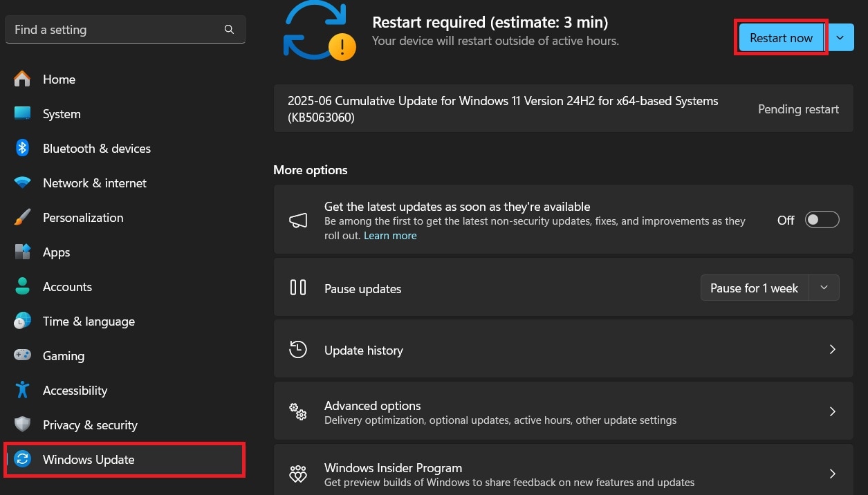Screen dimensions: 868x495
Task: Click the Restart now button
Action: tap(782, 38)
